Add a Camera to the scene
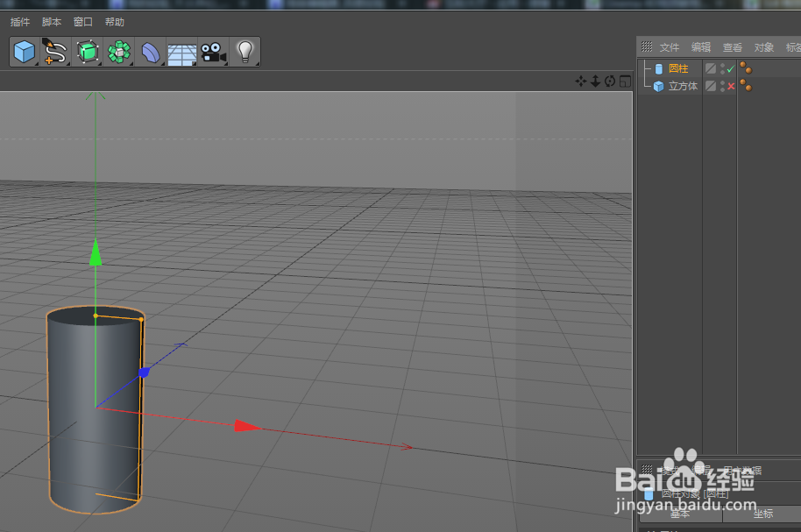Screen dimensions: 801x532 pos(213,51)
